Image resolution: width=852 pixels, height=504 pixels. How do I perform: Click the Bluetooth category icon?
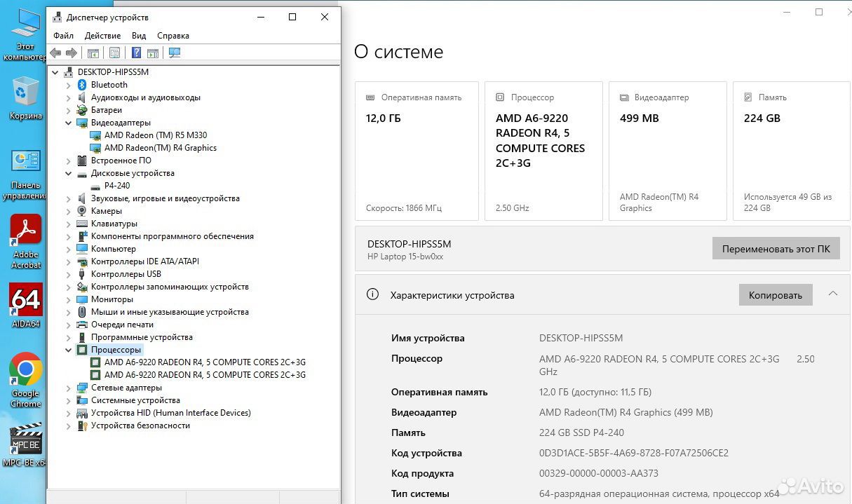(x=82, y=85)
